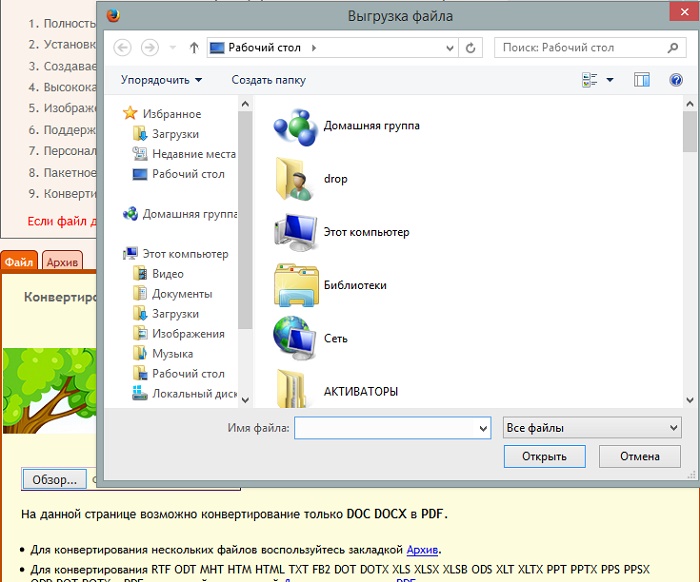Open the Домашняя группа icon in file list
The width and height of the screenshot is (700, 582).
click(x=294, y=126)
